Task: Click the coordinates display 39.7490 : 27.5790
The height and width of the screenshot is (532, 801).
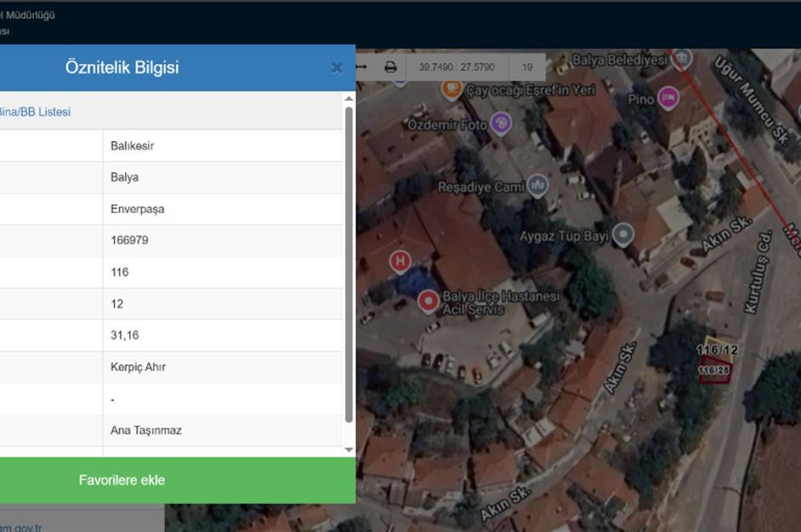Action: 457,67
